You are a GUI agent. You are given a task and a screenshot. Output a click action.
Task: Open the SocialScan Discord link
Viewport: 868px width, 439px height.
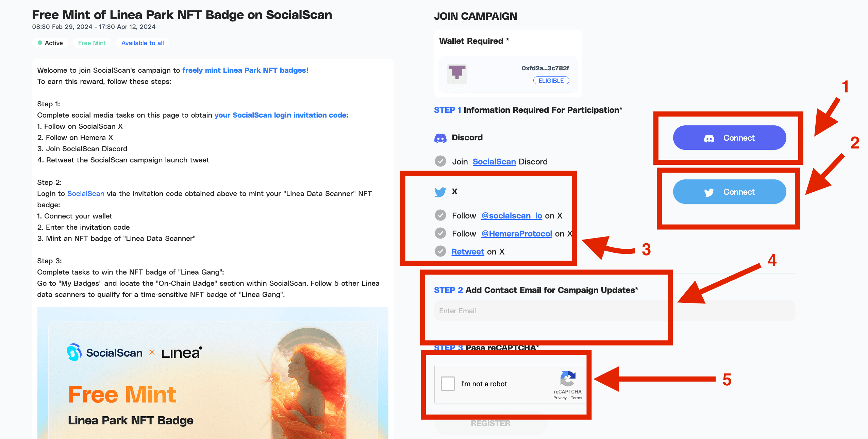click(x=494, y=162)
